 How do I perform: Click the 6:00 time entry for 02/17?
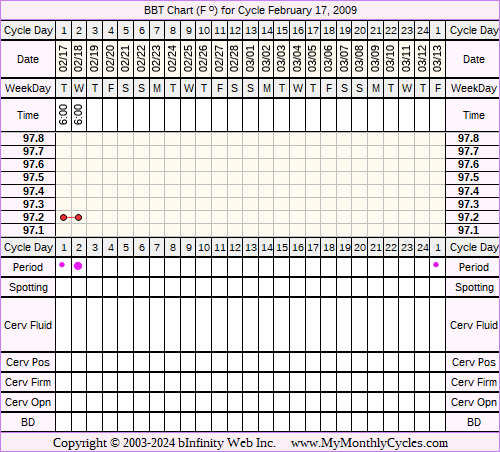63,115
